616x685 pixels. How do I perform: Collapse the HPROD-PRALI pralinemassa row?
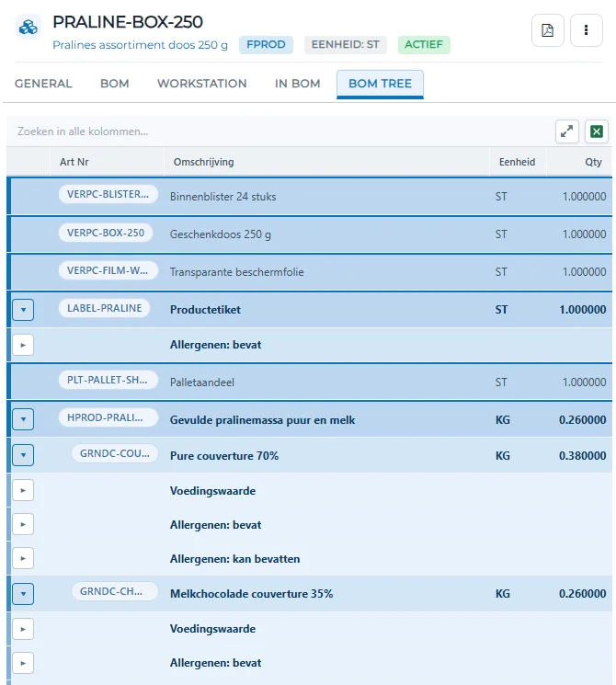[x=23, y=419]
